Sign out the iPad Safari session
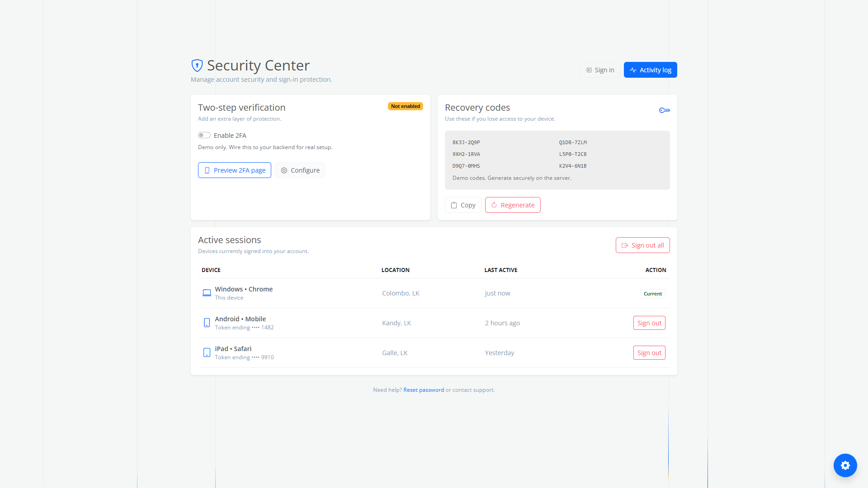This screenshot has width=868, height=488. click(x=649, y=353)
